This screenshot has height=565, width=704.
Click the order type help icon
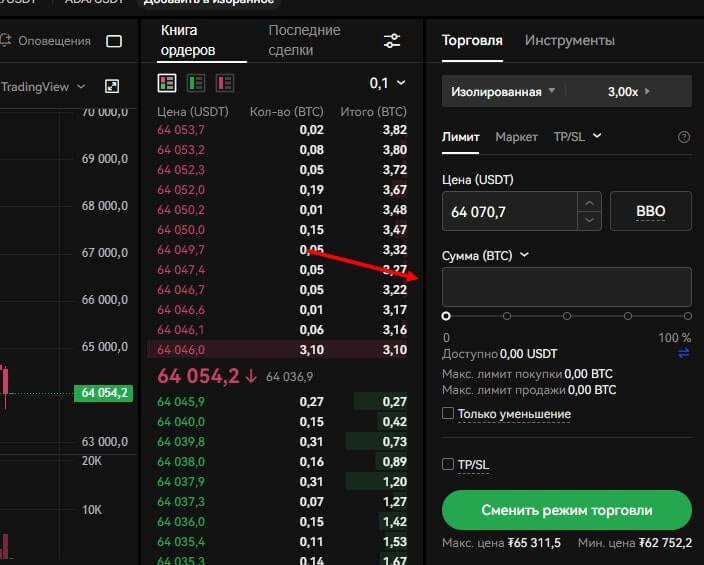[x=684, y=137]
